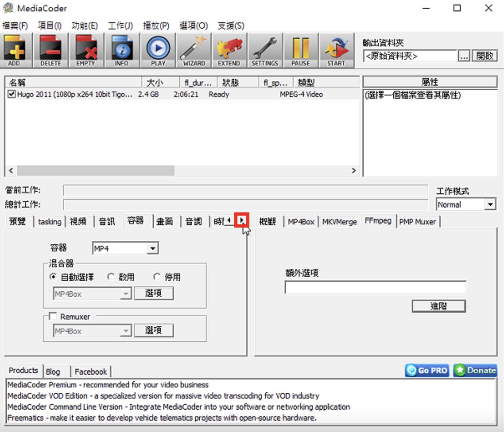
Task: Open the INFO toolbar icon
Action: point(122,51)
